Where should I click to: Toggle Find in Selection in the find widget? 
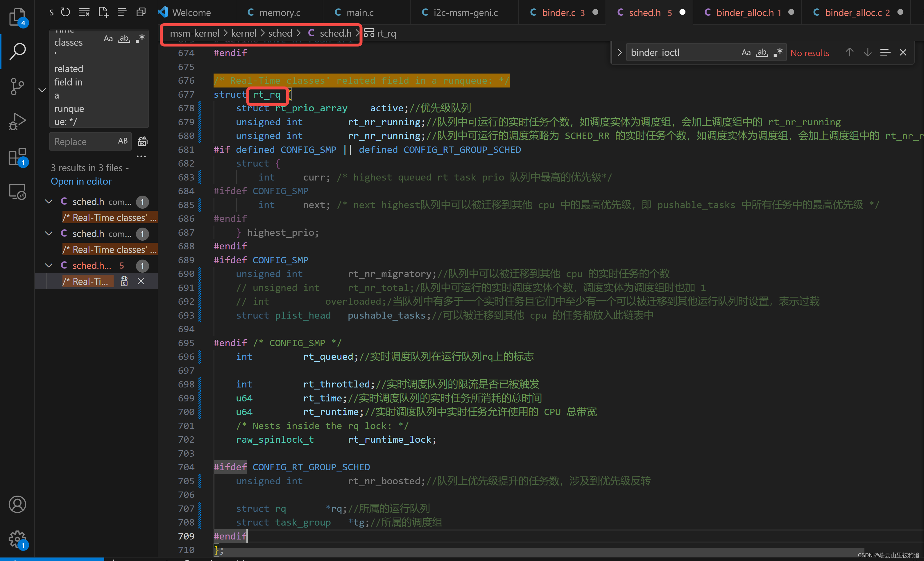point(885,53)
